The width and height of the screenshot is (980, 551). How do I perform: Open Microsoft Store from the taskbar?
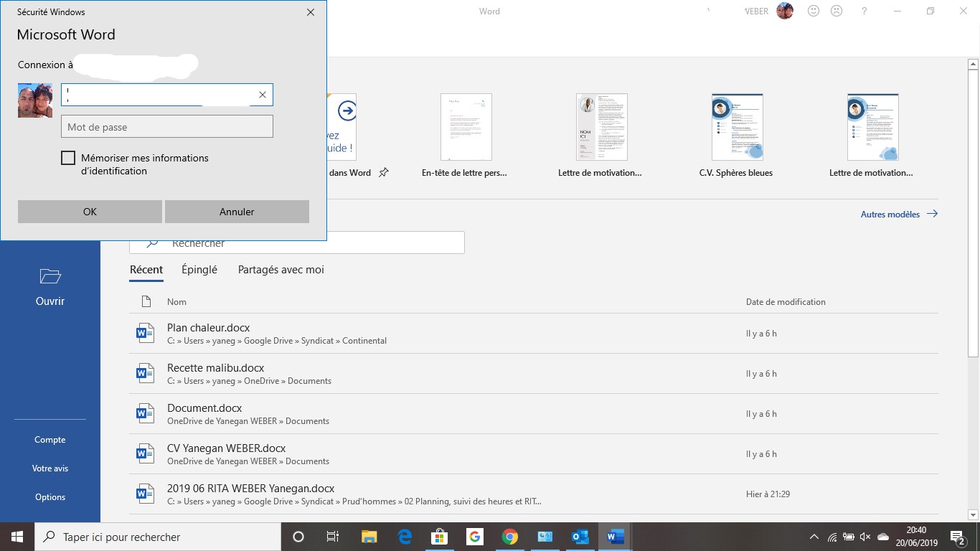tap(439, 537)
